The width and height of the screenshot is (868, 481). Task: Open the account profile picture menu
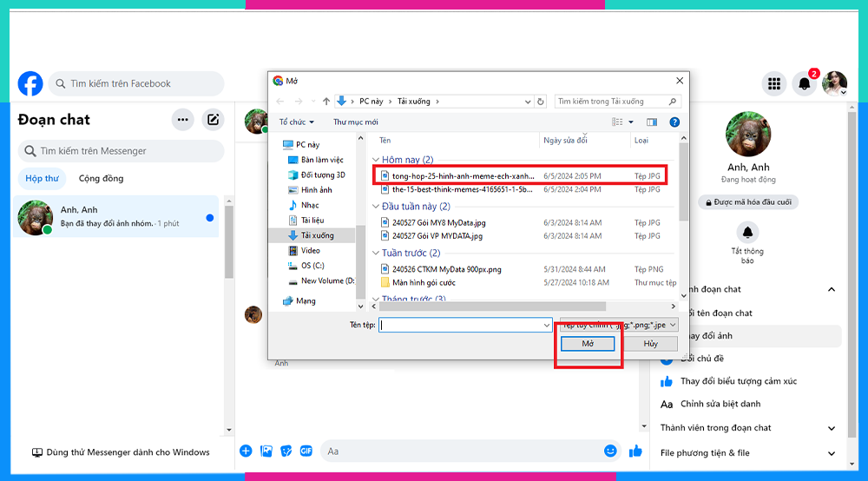[x=835, y=83]
